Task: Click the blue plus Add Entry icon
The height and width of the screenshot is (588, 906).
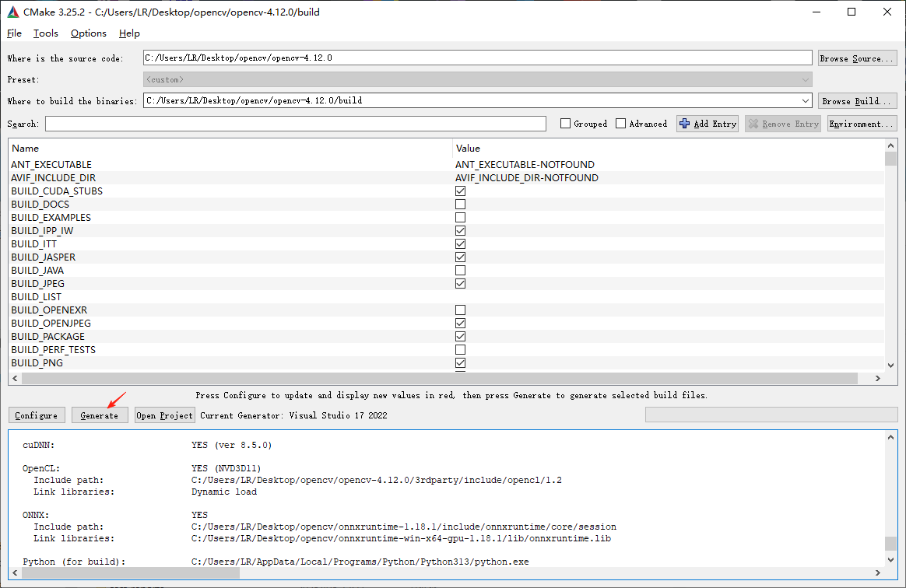Action: (685, 124)
